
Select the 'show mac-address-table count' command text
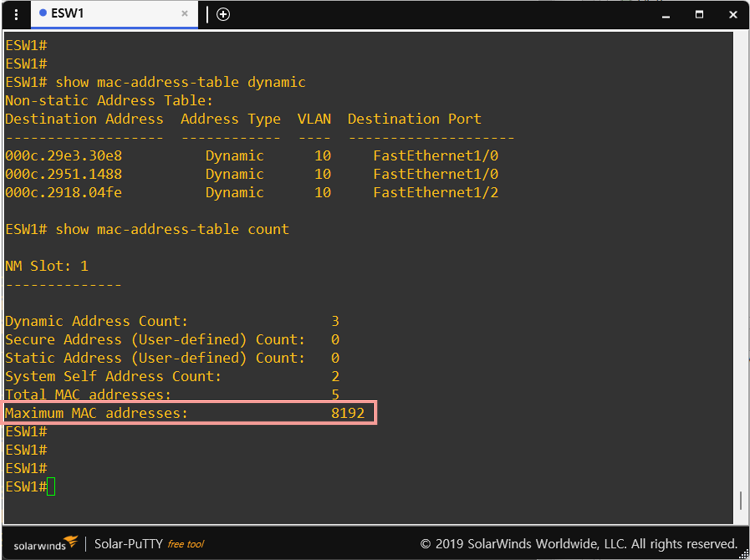pos(172,229)
